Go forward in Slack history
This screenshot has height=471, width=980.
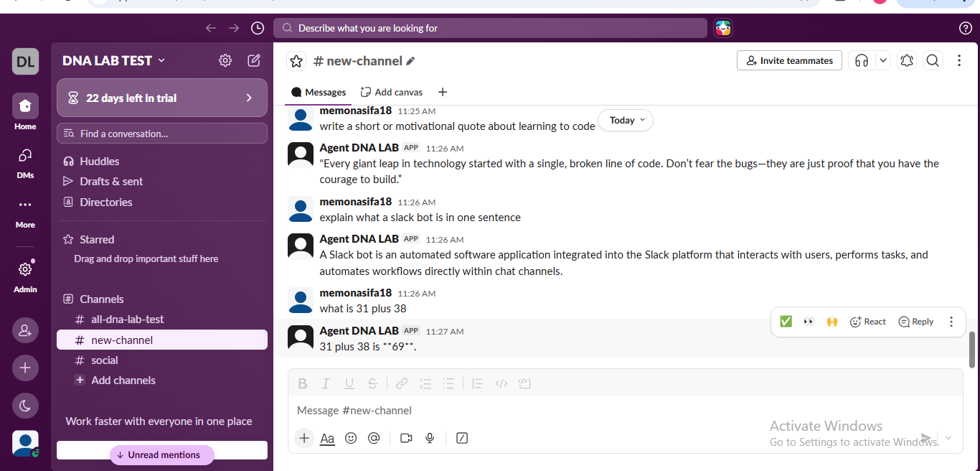[x=234, y=28]
